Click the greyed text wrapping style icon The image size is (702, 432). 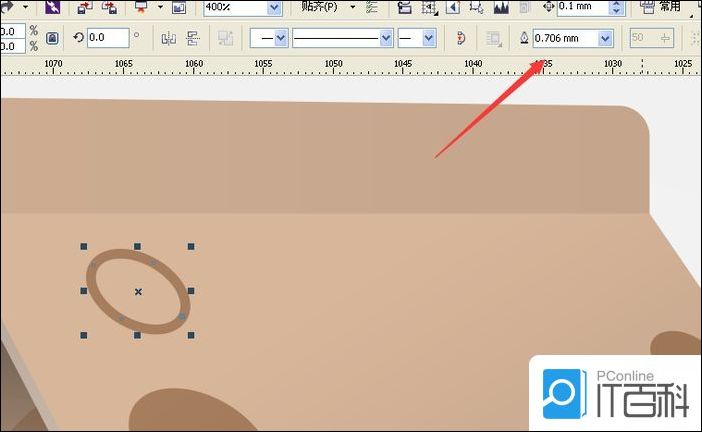494,39
